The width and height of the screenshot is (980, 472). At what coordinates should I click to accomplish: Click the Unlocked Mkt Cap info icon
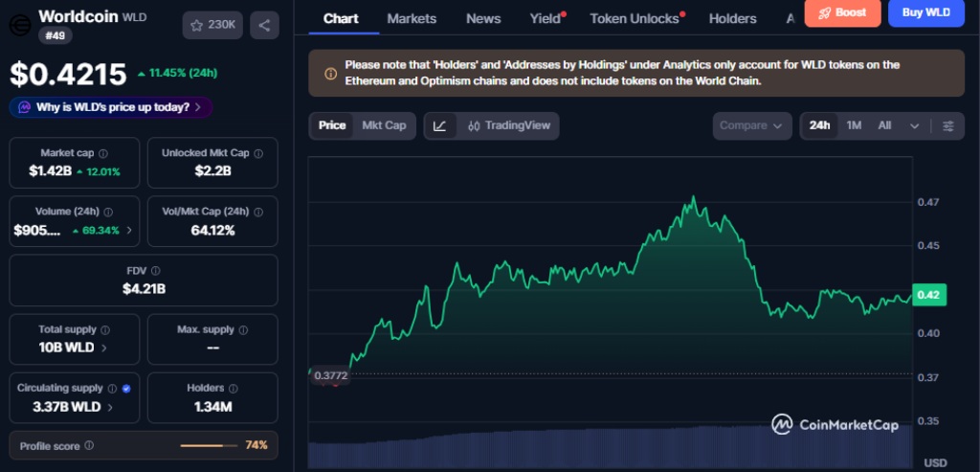coord(258,153)
